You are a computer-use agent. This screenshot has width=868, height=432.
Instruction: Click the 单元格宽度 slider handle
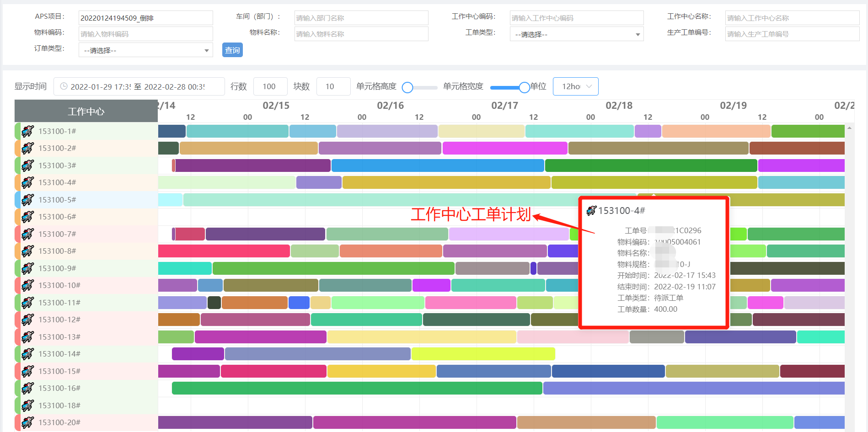point(524,87)
